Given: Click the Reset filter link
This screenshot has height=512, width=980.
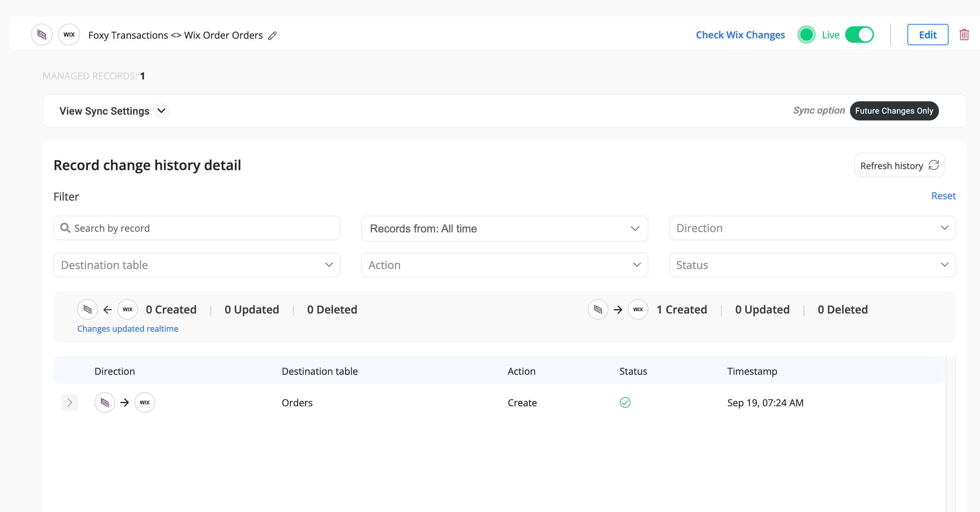Looking at the screenshot, I should click(943, 195).
